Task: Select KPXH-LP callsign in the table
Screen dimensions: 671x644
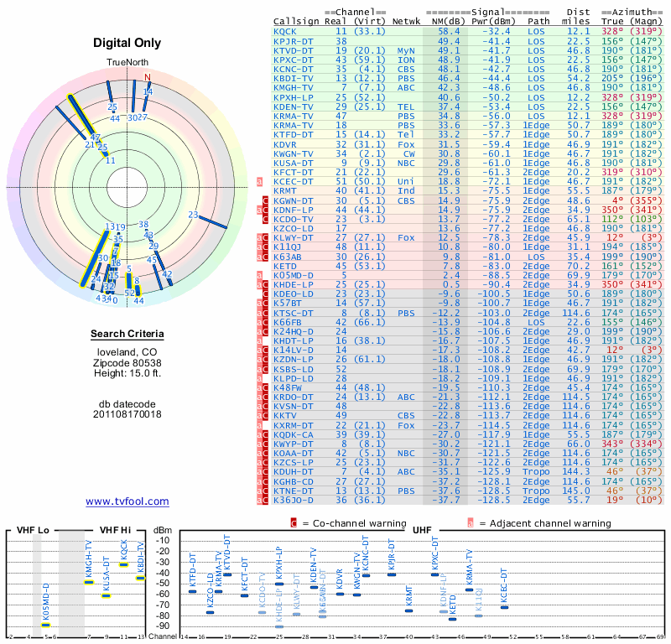Action: point(294,97)
